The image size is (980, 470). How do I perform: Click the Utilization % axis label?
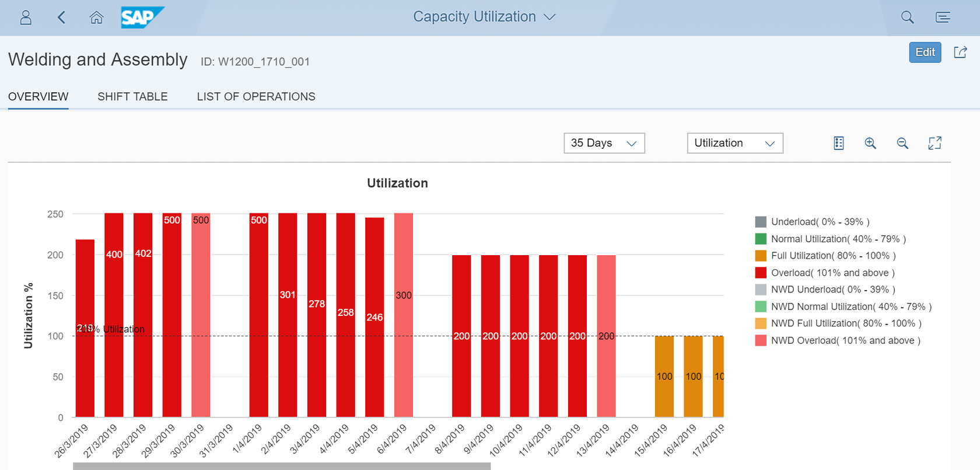click(28, 316)
